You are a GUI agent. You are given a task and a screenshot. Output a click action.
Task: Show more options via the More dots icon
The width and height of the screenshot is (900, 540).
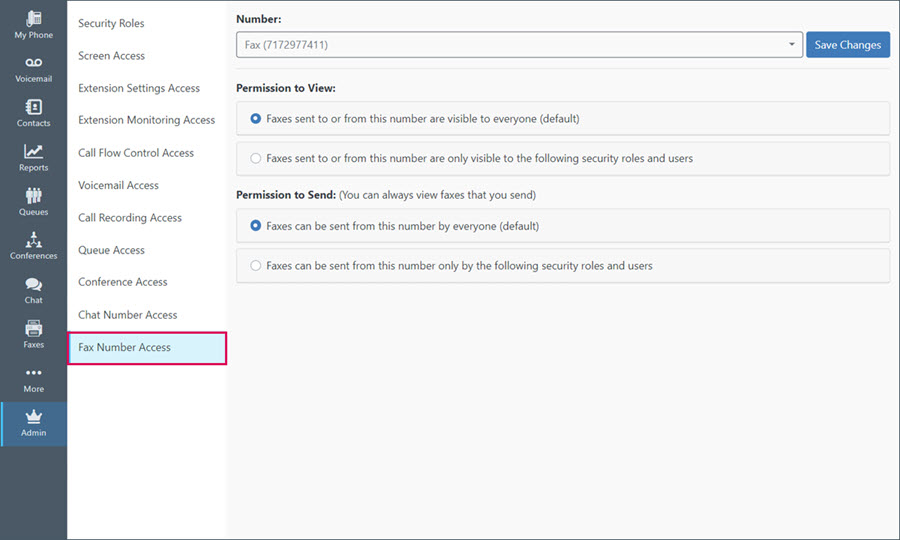33,372
